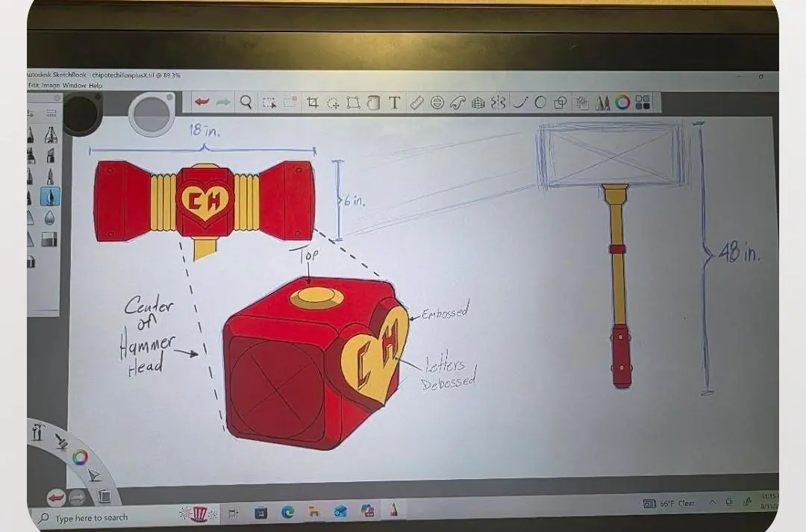Viewport: 806px width, 532px height.
Task: Click the lagoon brush icon
Action: [61, 440]
